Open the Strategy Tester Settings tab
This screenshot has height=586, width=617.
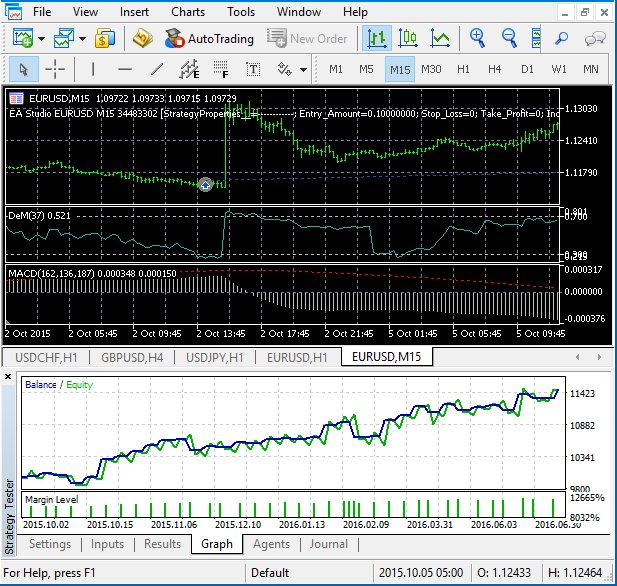[50, 544]
